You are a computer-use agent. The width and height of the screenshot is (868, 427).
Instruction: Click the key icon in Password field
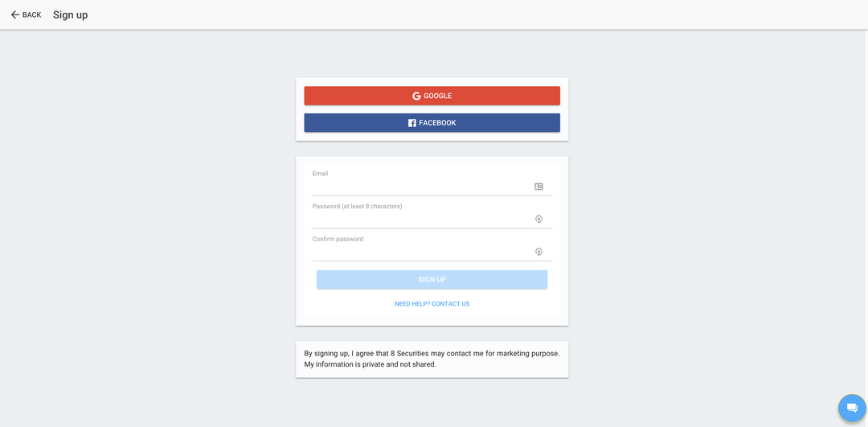pos(538,220)
